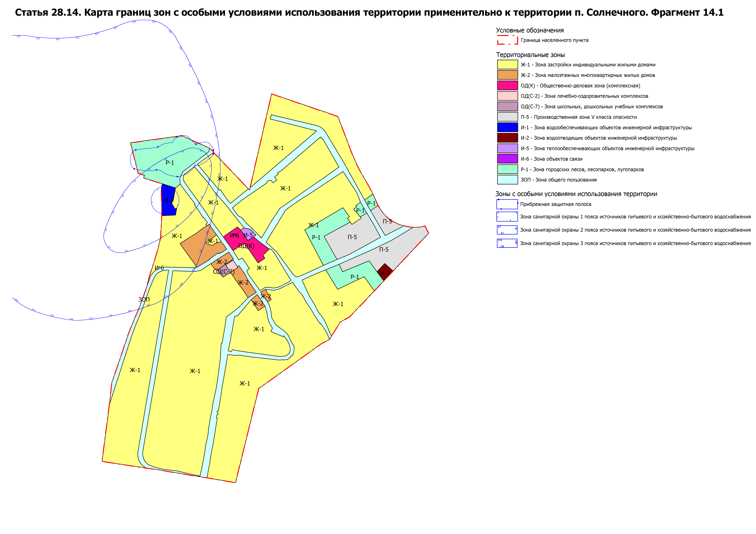Click the Территориальные зоны legend heading

531,55
